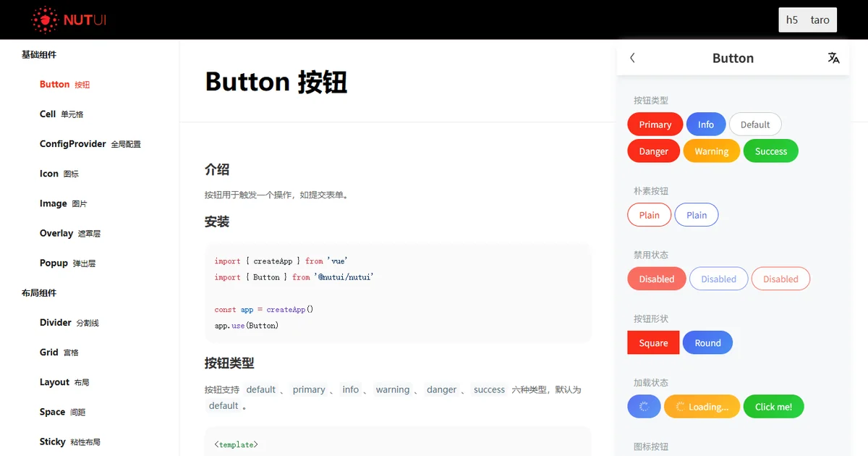Click the red Primary demo button
868x456 pixels.
click(x=655, y=124)
